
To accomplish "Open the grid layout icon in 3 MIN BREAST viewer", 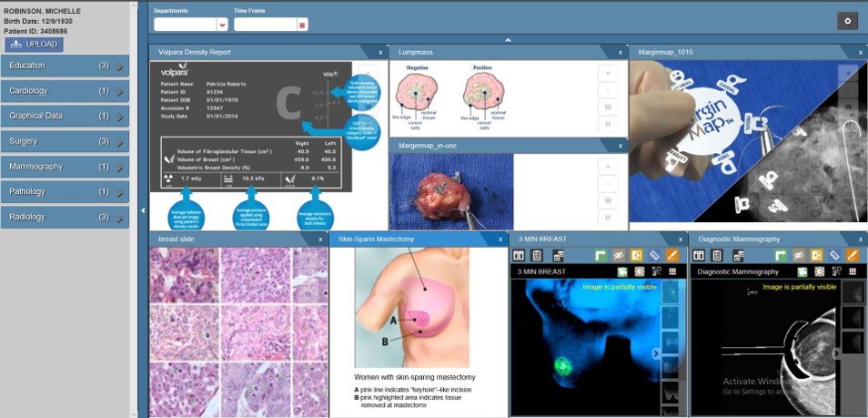I will (x=672, y=271).
